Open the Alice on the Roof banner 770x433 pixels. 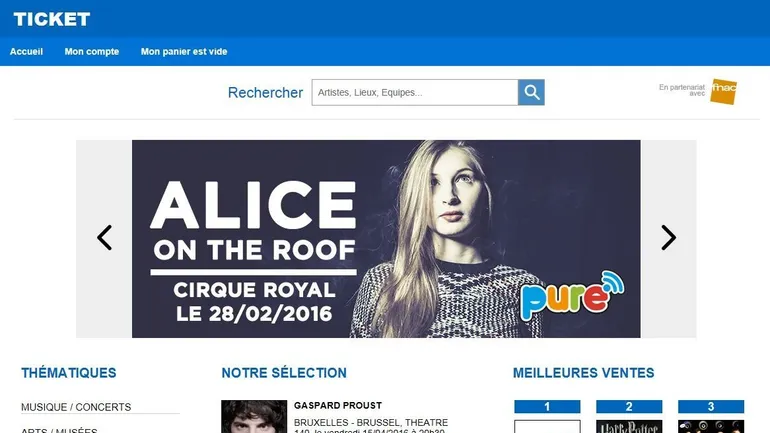click(x=386, y=239)
